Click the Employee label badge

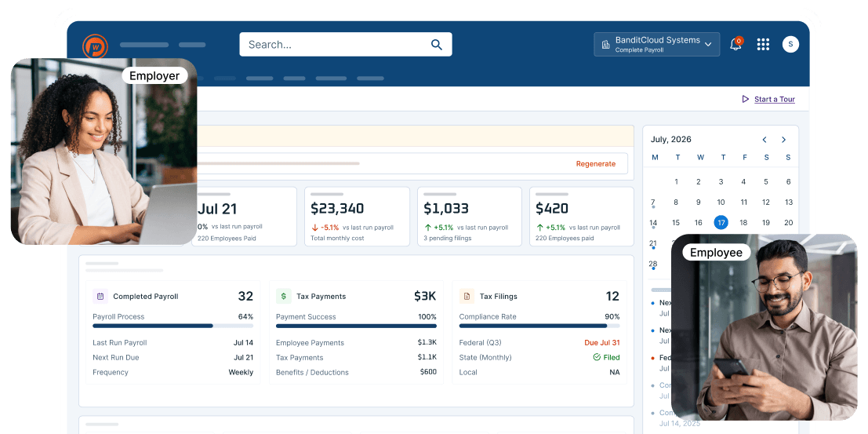(x=716, y=253)
